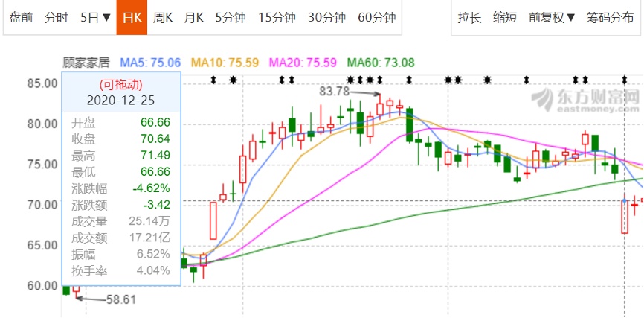Click the 83.78 high price label
Image resolution: width=644 pixels, height=318 pixels.
(334, 91)
